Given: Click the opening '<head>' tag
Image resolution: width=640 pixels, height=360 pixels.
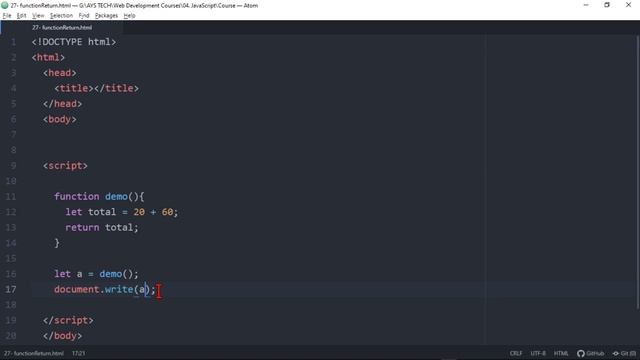Looking at the screenshot, I should click(60, 73).
